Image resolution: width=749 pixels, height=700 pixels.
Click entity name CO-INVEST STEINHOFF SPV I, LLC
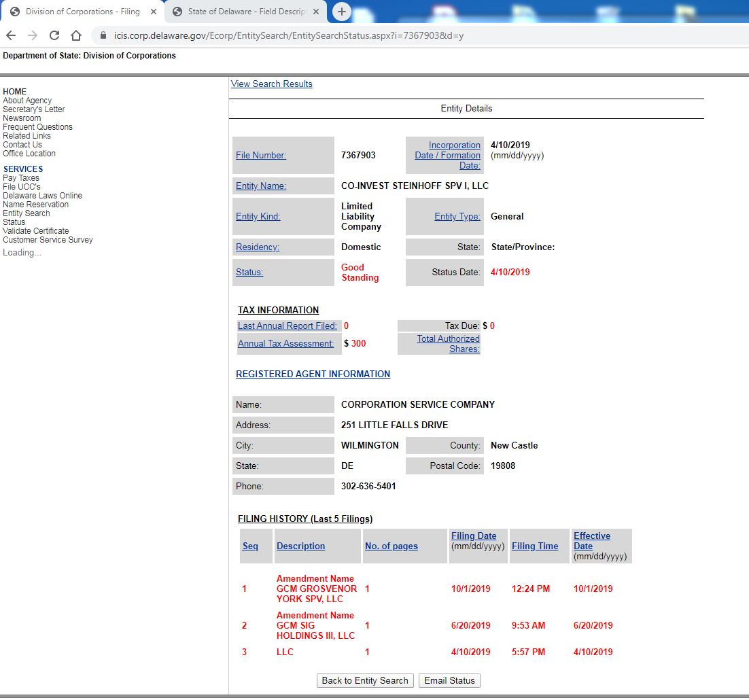[x=415, y=186]
